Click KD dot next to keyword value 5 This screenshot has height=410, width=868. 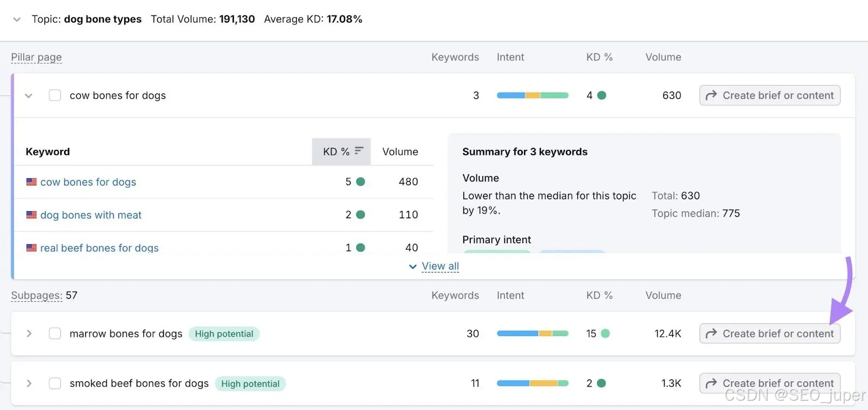(x=360, y=182)
